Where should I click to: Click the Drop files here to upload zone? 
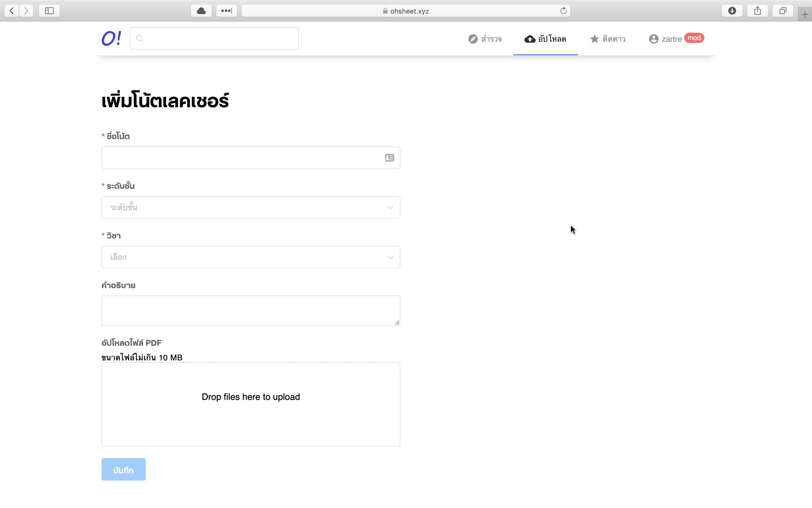click(x=251, y=404)
